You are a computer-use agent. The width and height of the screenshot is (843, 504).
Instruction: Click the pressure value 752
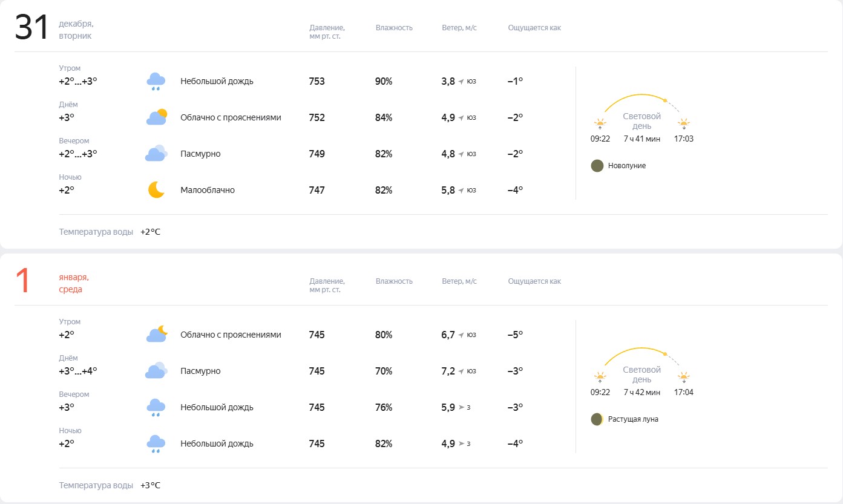(317, 117)
